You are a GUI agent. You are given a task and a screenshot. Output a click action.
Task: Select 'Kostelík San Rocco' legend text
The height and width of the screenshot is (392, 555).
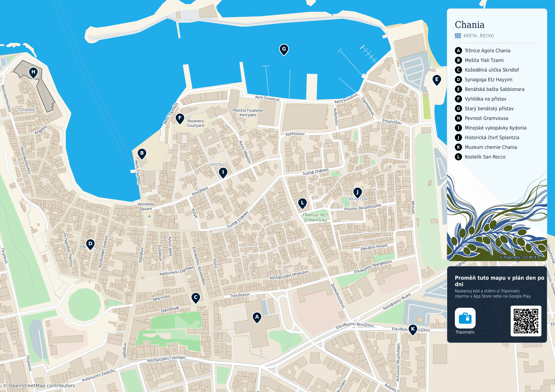(x=485, y=157)
